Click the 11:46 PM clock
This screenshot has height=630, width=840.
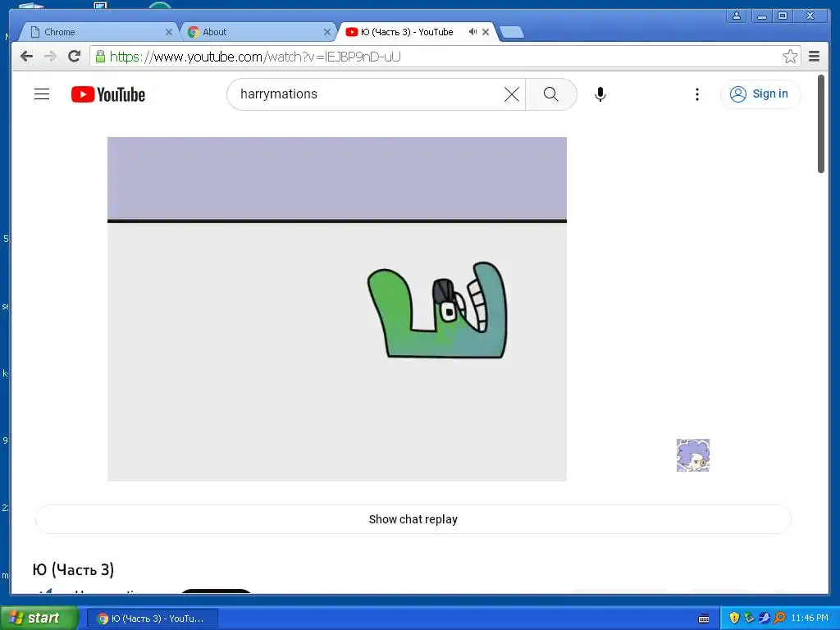[x=810, y=619]
